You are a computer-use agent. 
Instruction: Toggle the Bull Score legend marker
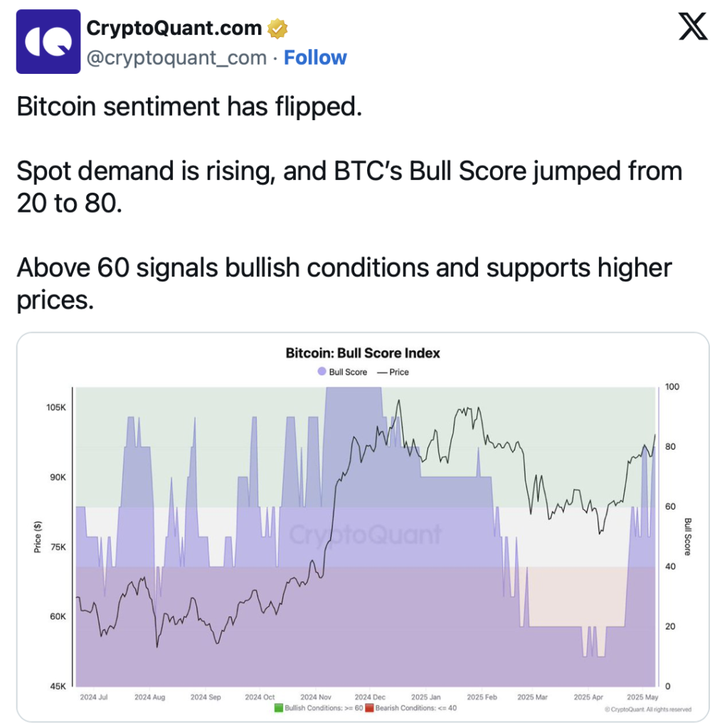(x=322, y=371)
